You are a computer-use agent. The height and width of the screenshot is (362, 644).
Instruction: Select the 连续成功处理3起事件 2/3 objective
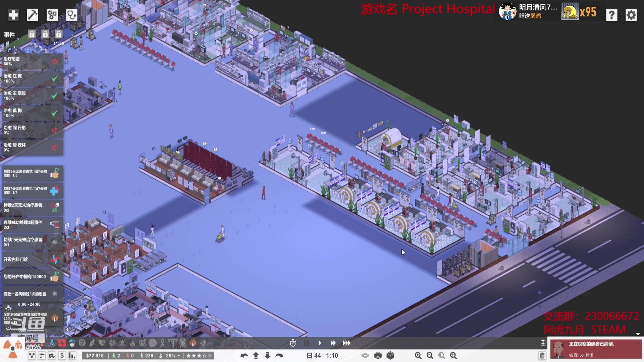32,225
